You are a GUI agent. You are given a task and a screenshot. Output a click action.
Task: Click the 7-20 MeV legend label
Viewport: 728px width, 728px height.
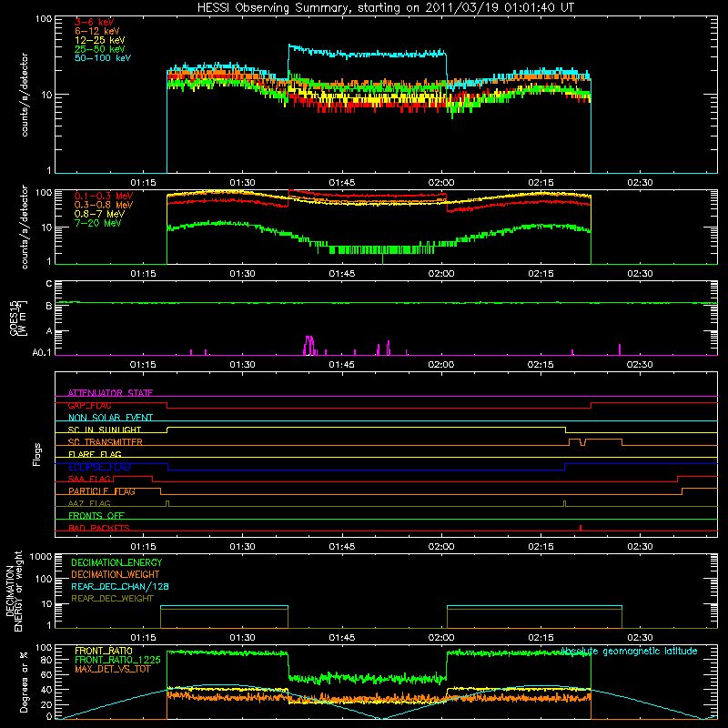click(x=98, y=223)
